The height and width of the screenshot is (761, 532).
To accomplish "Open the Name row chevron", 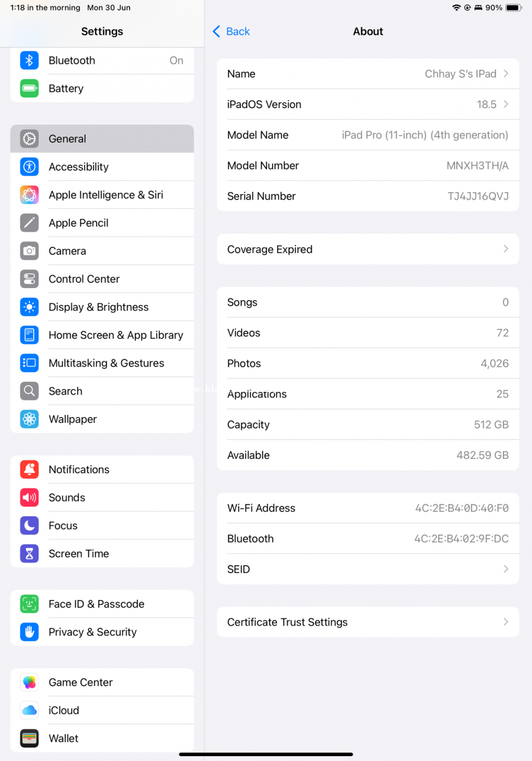I will coord(506,73).
